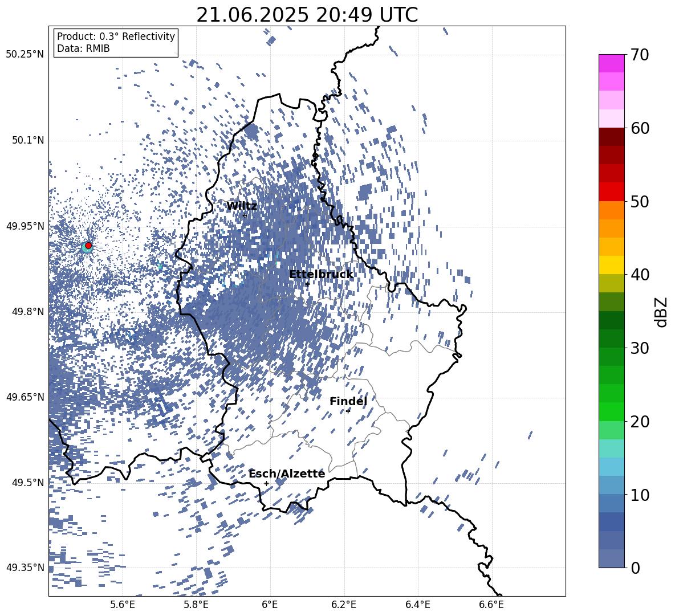Click the Product: 0.3° Reflectivity text
The height and width of the screenshot is (616, 675).
[116, 36]
